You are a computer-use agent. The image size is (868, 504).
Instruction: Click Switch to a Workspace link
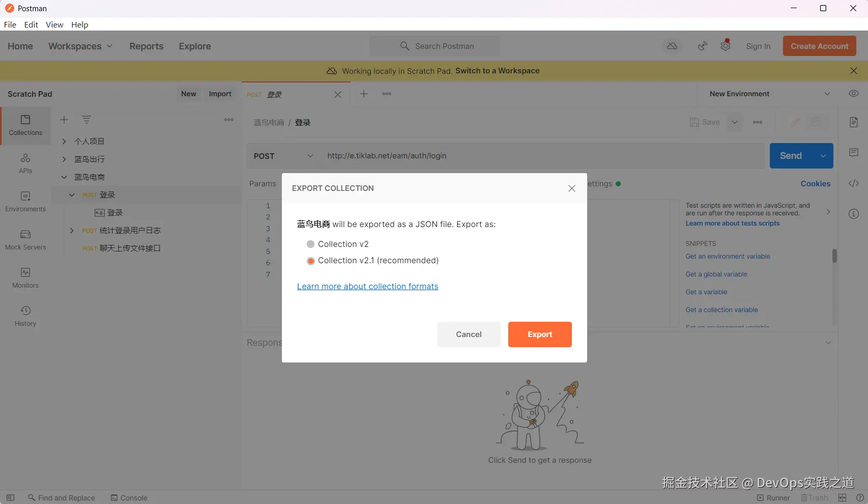(498, 71)
